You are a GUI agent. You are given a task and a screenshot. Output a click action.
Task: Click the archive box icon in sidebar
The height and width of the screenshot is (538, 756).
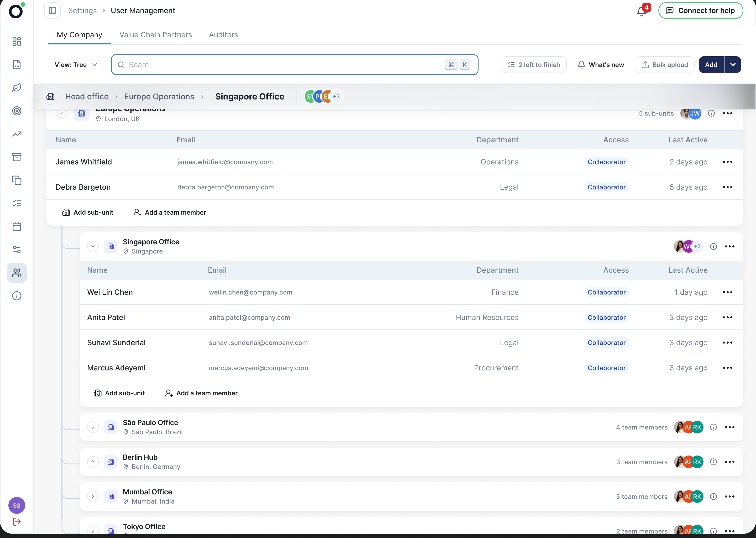[17, 157]
